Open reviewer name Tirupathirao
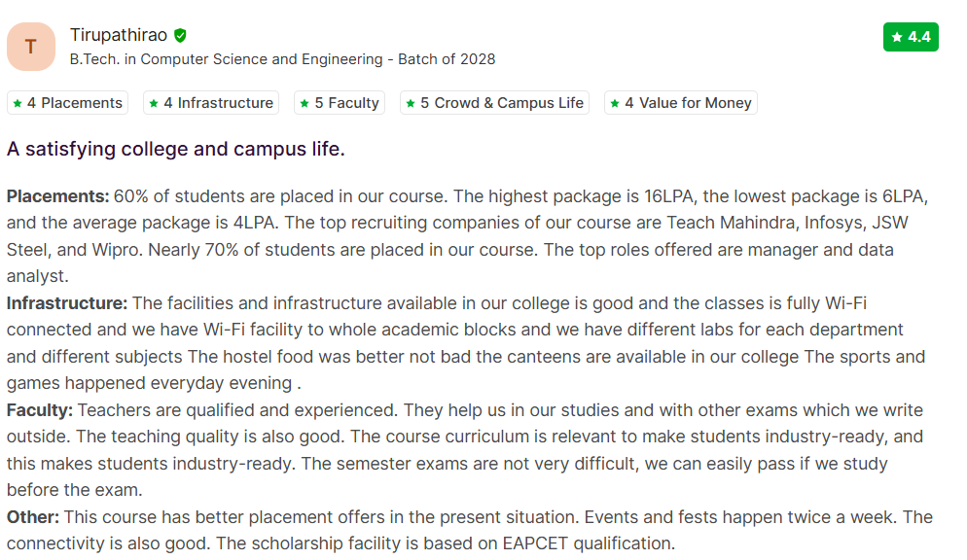 click(x=119, y=36)
